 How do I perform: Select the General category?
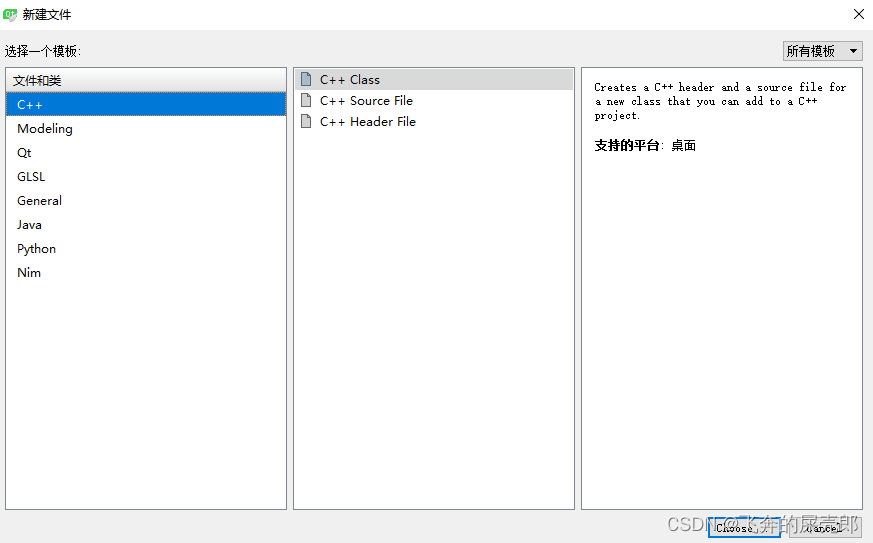click(146, 200)
